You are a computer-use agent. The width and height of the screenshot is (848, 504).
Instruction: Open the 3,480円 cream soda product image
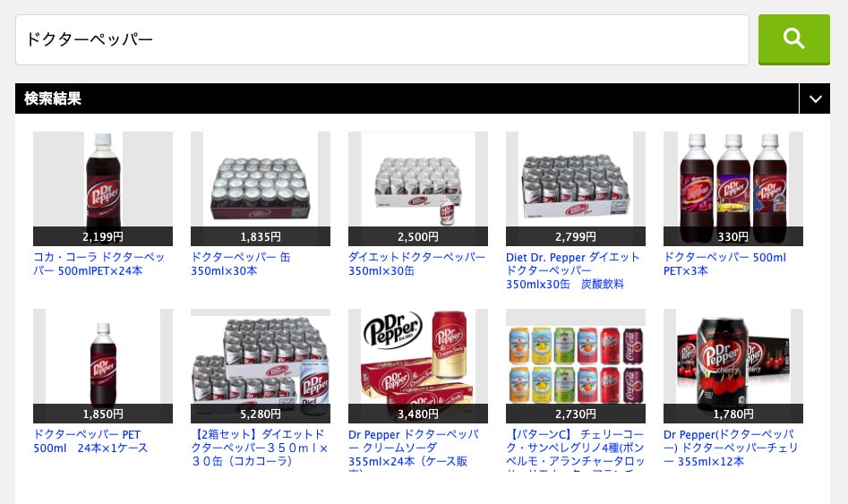tap(418, 365)
